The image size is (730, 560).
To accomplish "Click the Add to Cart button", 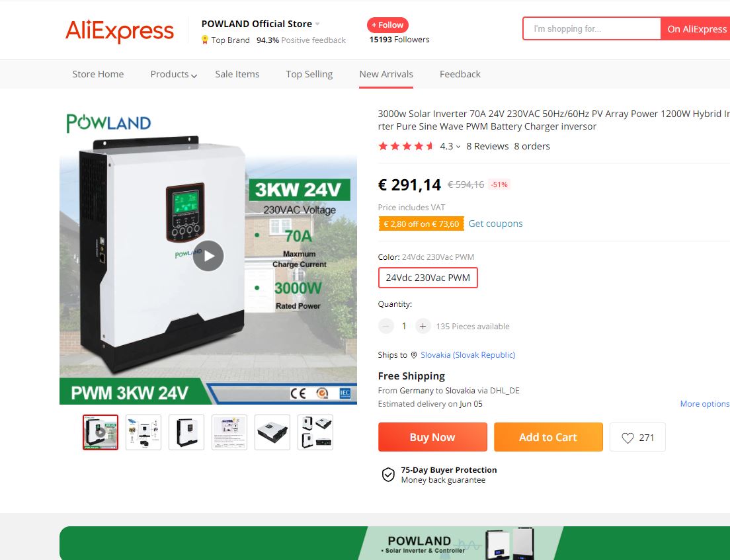I will pyautogui.click(x=548, y=437).
